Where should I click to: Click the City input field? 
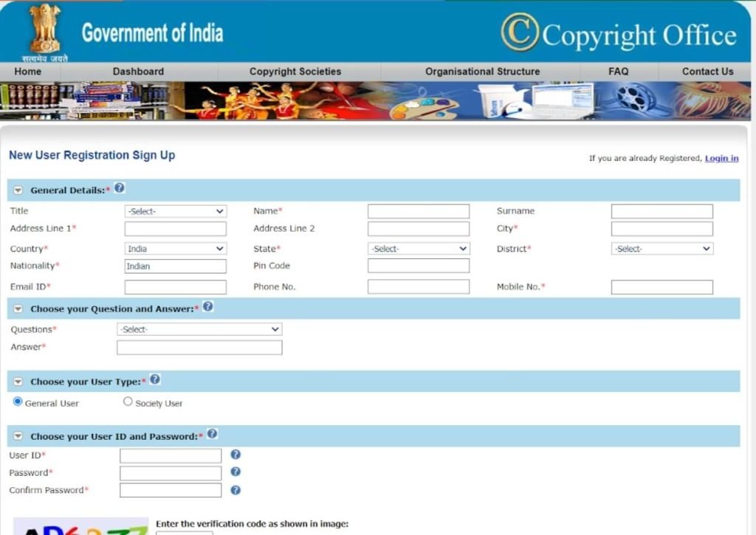coord(662,229)
